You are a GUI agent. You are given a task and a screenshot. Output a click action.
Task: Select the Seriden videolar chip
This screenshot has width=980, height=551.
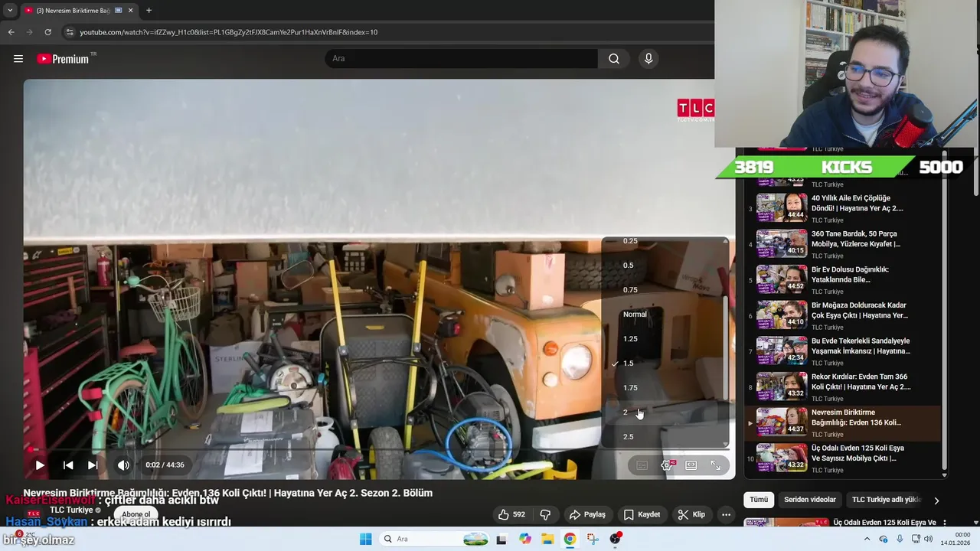click(810, 500)
